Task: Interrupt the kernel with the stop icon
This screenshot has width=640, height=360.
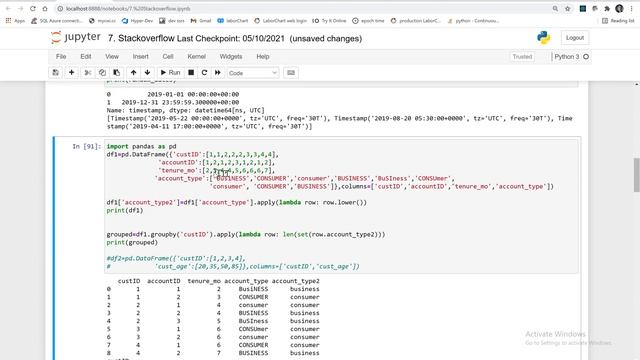Action: click(x=191, y=73)
